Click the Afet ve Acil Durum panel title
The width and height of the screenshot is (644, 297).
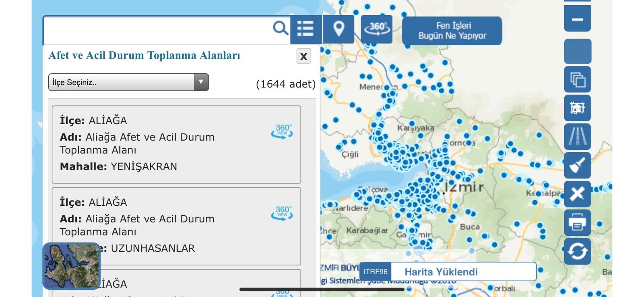coord(144,55)
